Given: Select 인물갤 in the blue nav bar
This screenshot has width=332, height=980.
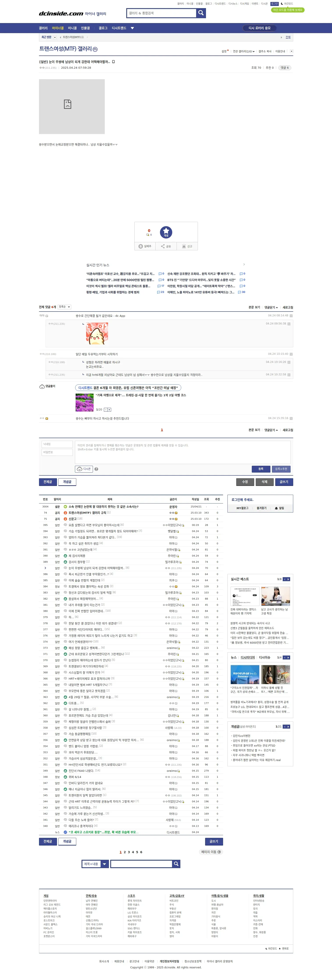Looking at the screenshot, I should click(x=85, y=28).
